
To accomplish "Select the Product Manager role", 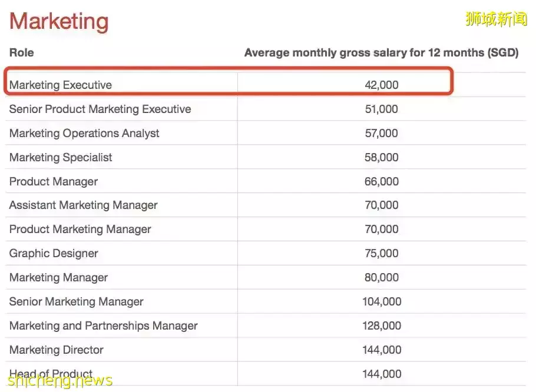I will (x=54, y=182).
